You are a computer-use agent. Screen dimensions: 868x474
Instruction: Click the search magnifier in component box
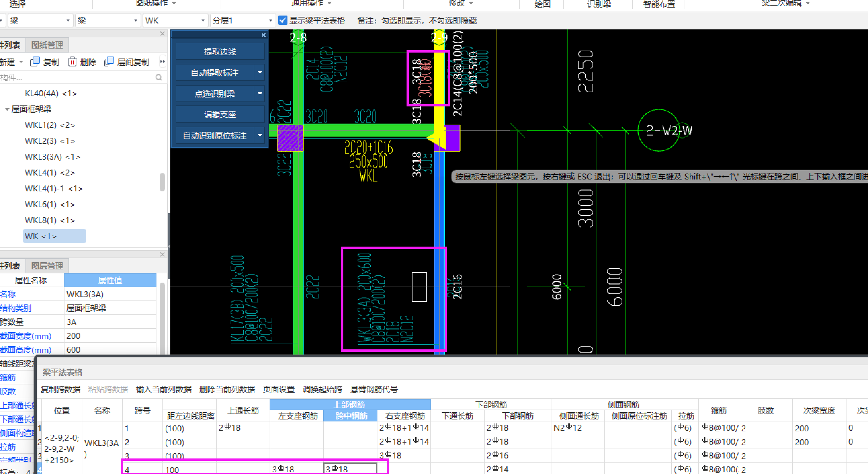[159, 77]
